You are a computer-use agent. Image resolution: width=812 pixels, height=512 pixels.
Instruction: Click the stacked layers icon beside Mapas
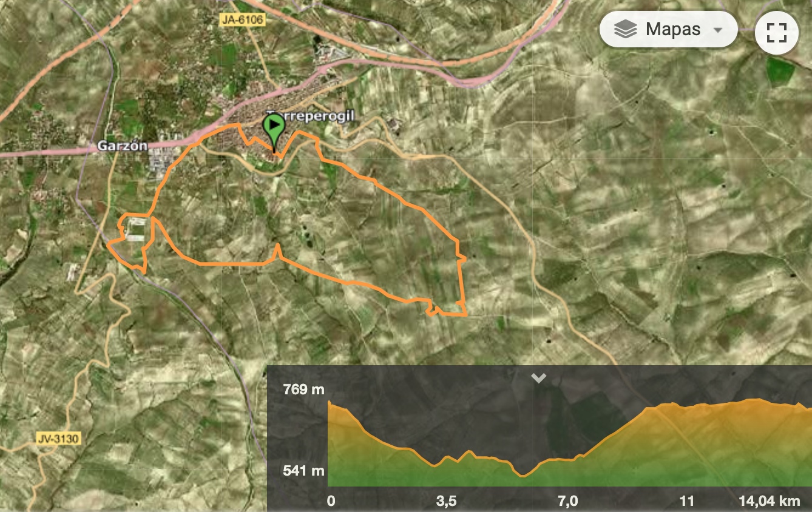click(x=625, y=29)
